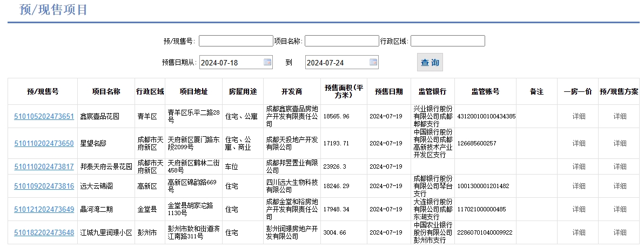Click the 开发商 column header

292,92
